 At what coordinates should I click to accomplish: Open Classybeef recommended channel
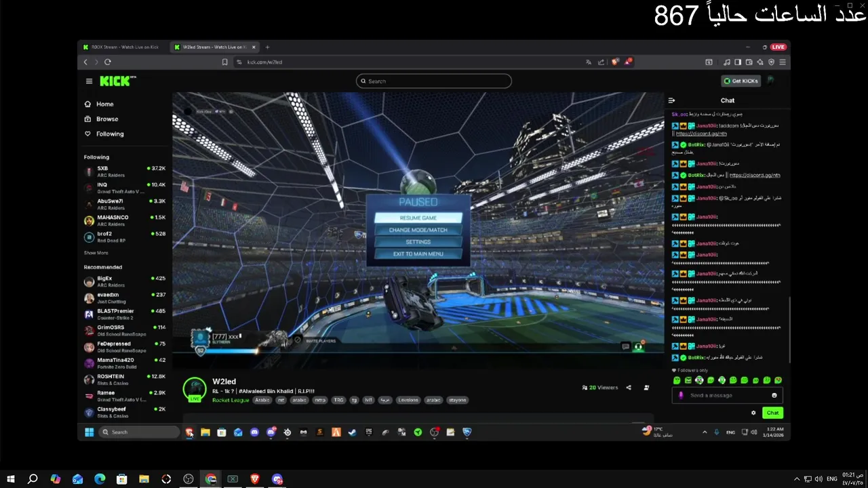point(125,412)
